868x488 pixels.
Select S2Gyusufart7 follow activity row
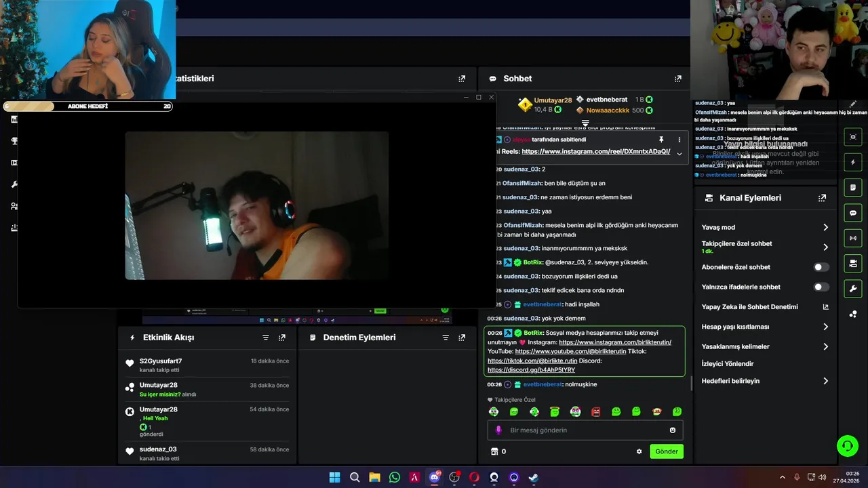pyautogui.click(x=208, y=365)
